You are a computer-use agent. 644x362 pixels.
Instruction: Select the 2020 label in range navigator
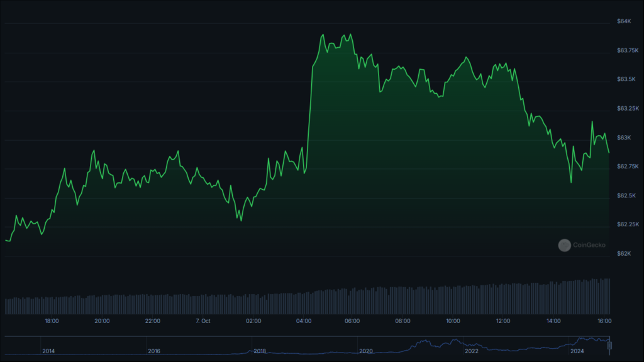(365, 351)
